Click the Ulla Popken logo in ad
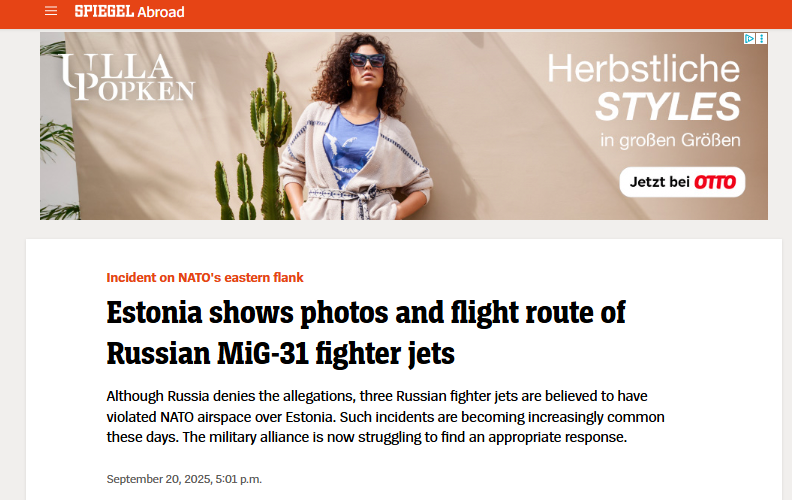792x500 pixels. pyautogui.click(x=128, y=77)
